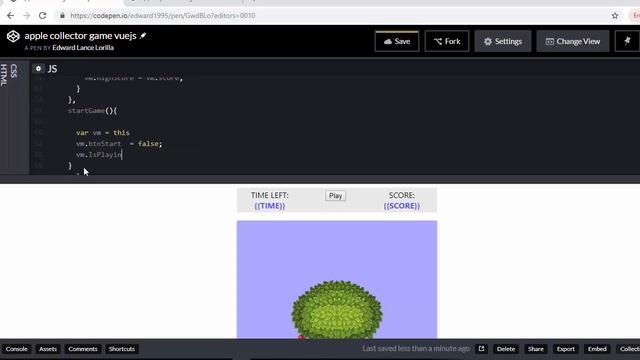This screenshot has width=640, height=360.
Task: Open pen Settings
Action: point(503,41)
